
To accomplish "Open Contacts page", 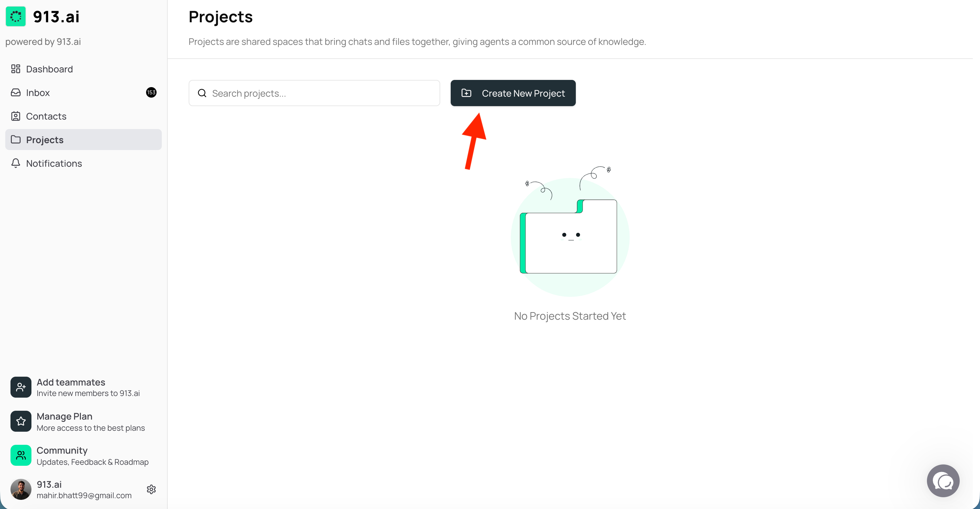I will [46, 116].
